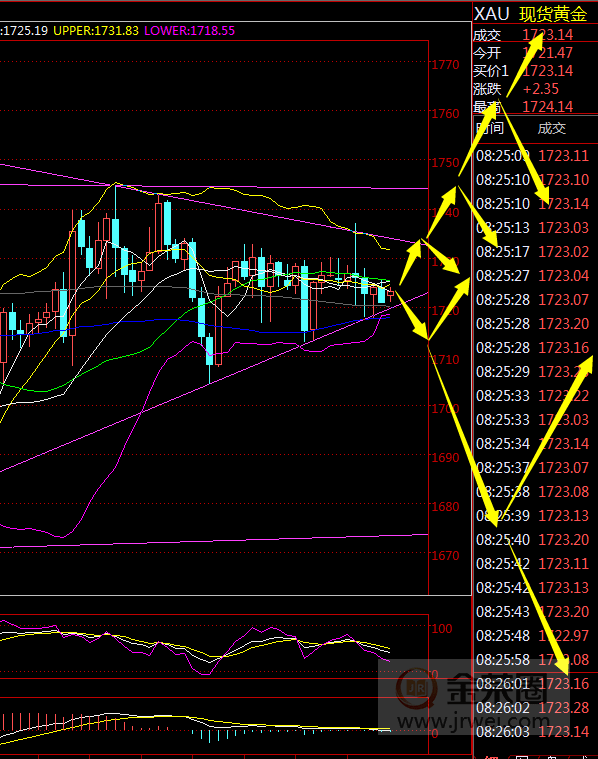Select the 08:25:43 tick time
The height and width of the screenshot is (759, 598).
pyautogui.click(x=503, y=612)
